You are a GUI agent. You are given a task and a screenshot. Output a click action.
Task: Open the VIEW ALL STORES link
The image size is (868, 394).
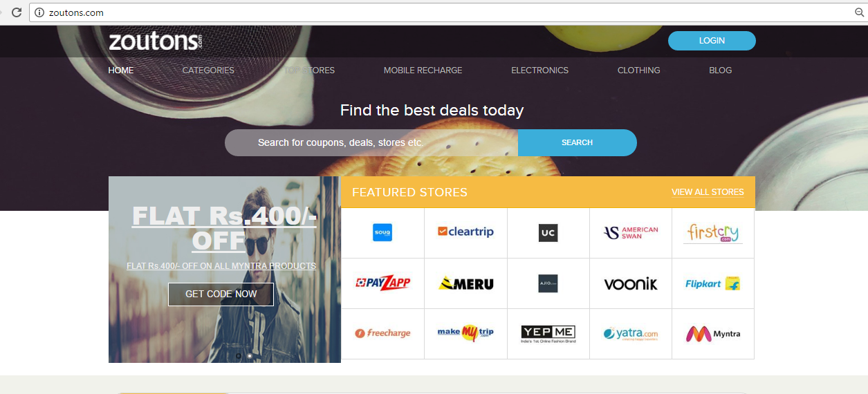pyautogui.click(x=708, y=192)
